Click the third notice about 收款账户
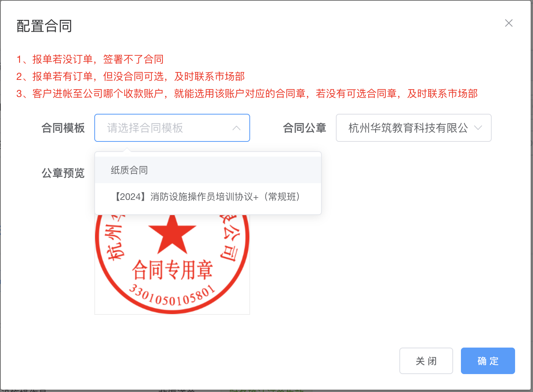 247,94
